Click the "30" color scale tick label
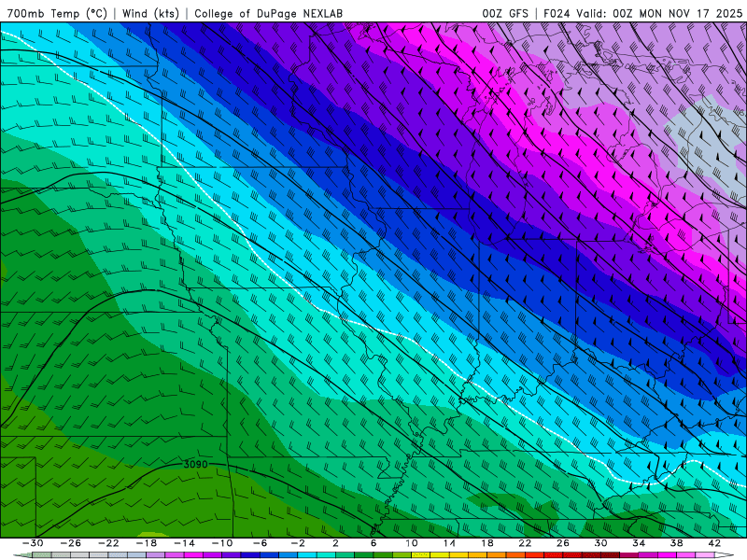747x560 pixels. tap(600, 543)
